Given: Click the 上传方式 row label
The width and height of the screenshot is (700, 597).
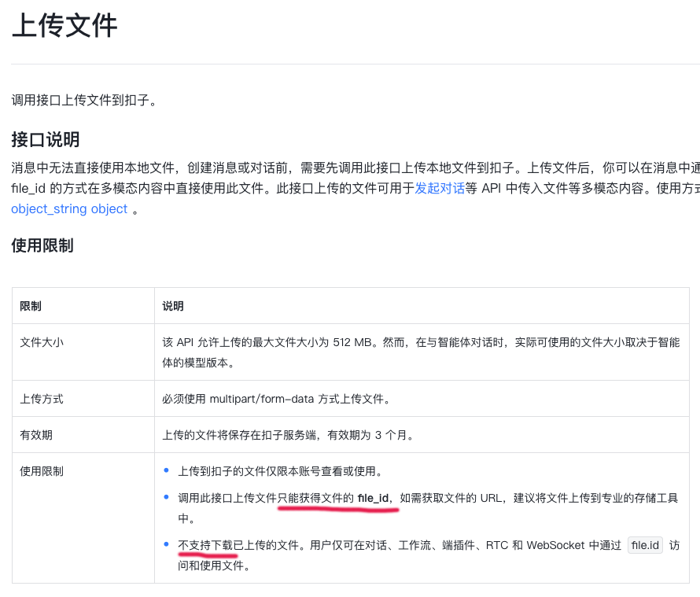Looking at the screenshot, I should pyautogui.click(x=42, y=399).
